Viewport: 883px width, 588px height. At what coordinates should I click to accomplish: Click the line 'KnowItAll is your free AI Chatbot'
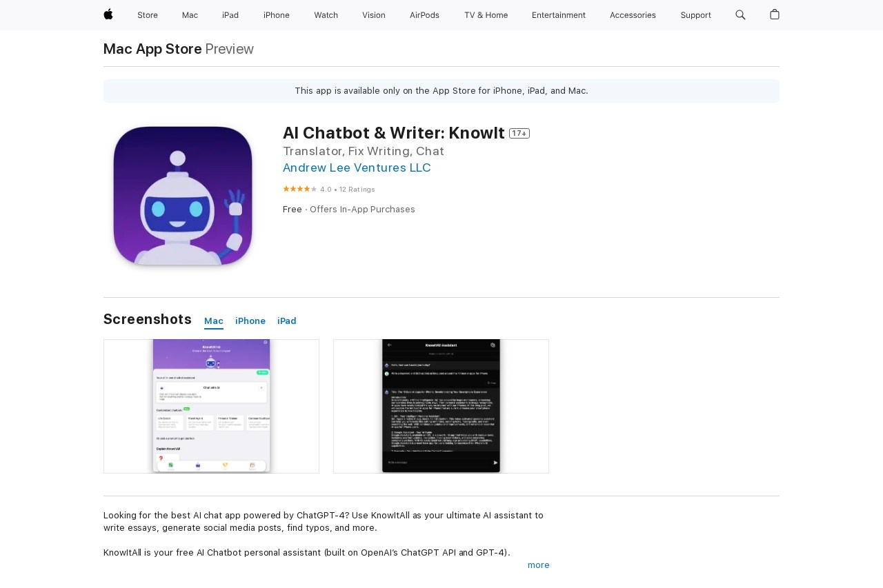tap(307, 553)
